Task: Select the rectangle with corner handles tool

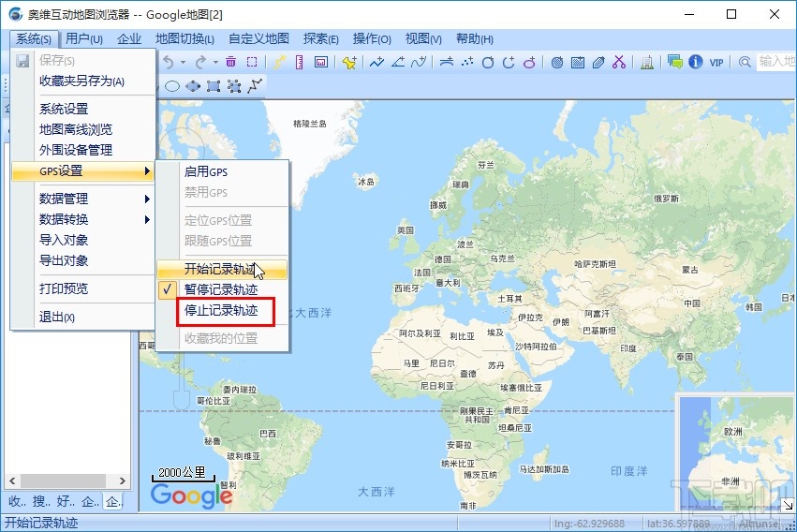Action: point(214,86)
